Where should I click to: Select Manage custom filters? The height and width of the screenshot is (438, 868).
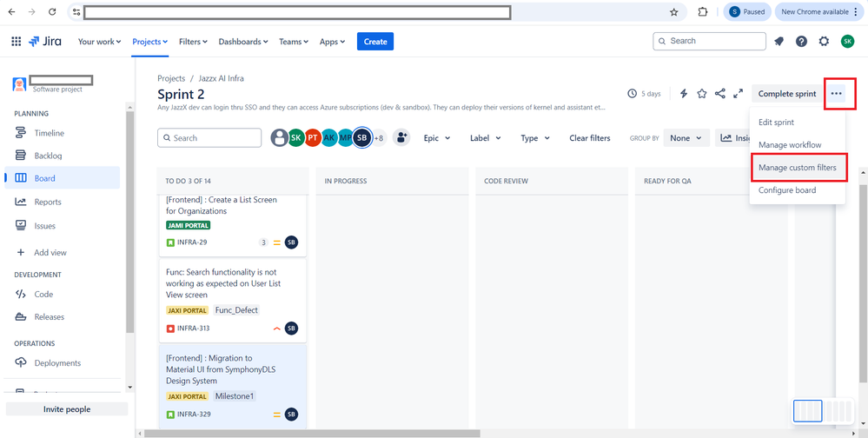(797, 168)
